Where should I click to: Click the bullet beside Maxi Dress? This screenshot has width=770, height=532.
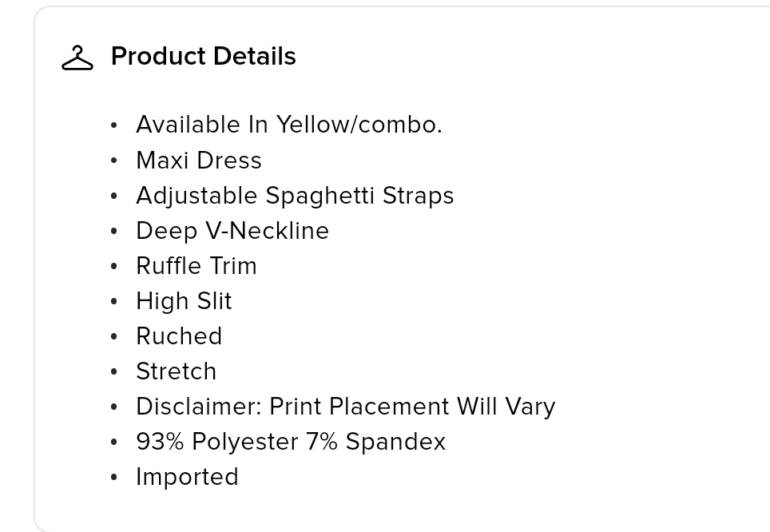(114, 161)
